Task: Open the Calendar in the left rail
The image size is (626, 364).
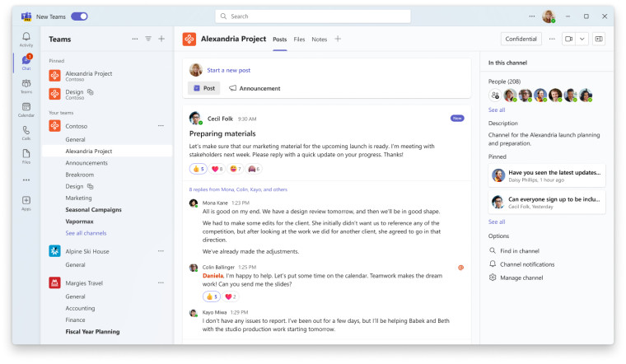Action: click(26, 110)
